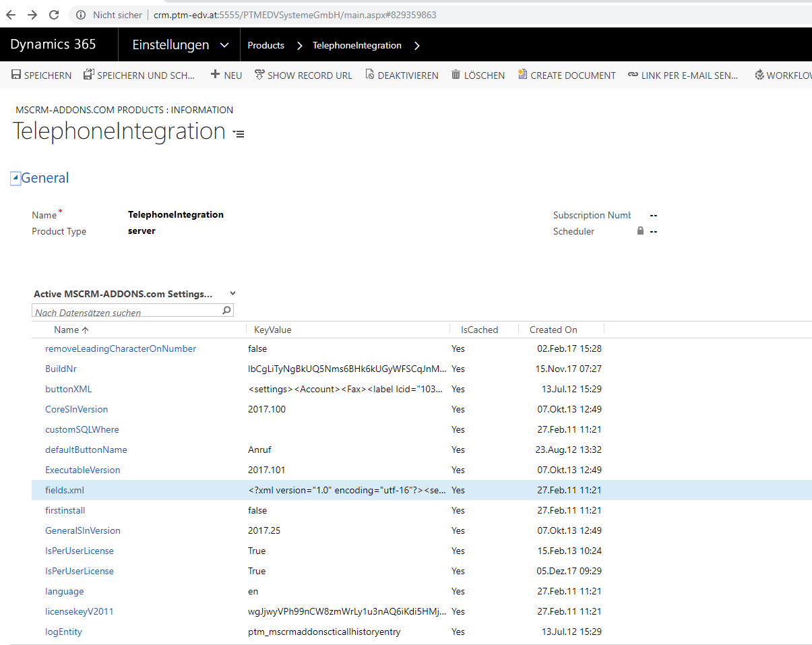Click the KeyValue cell en
The width and height of the screenshot is (812, 645).
point(253,592)
